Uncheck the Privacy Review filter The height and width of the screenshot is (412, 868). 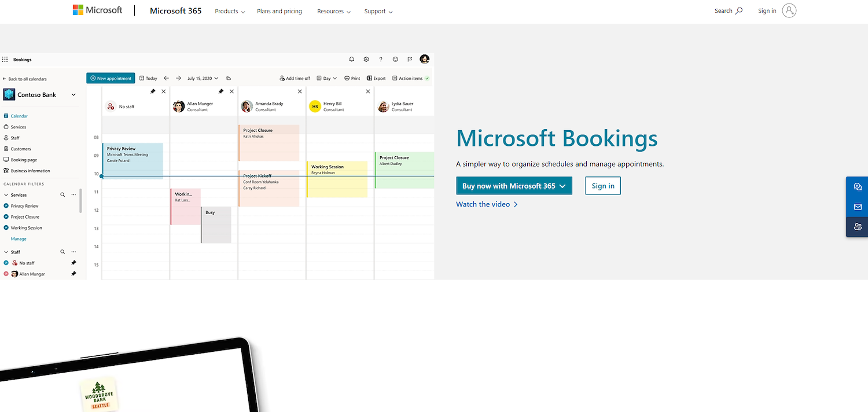[6, 206]
